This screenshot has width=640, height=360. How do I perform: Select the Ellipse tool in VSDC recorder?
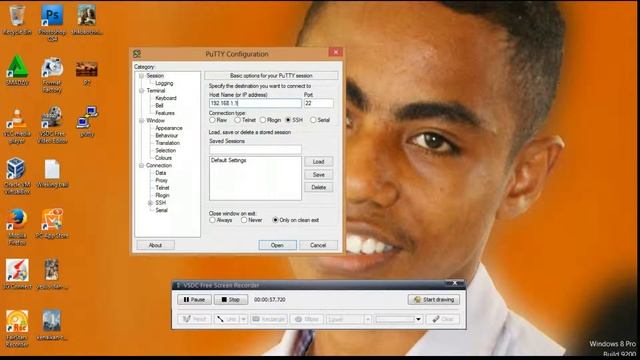coord(307,319)
